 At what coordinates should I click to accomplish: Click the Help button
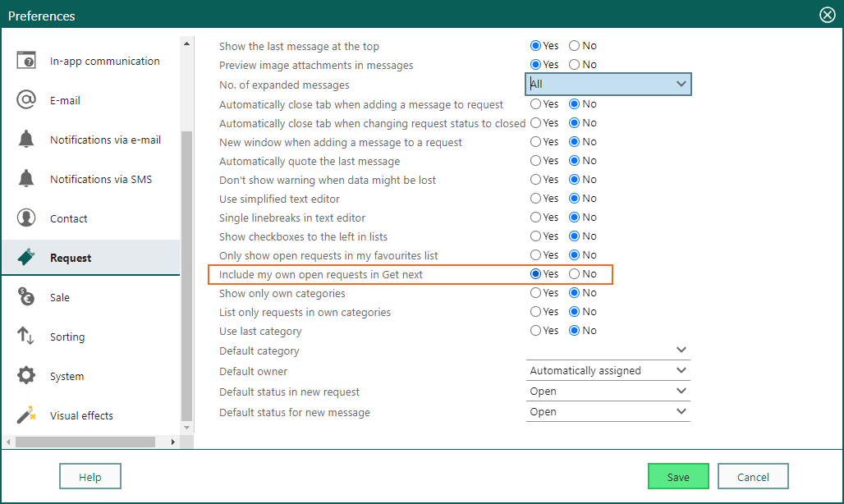89,477
